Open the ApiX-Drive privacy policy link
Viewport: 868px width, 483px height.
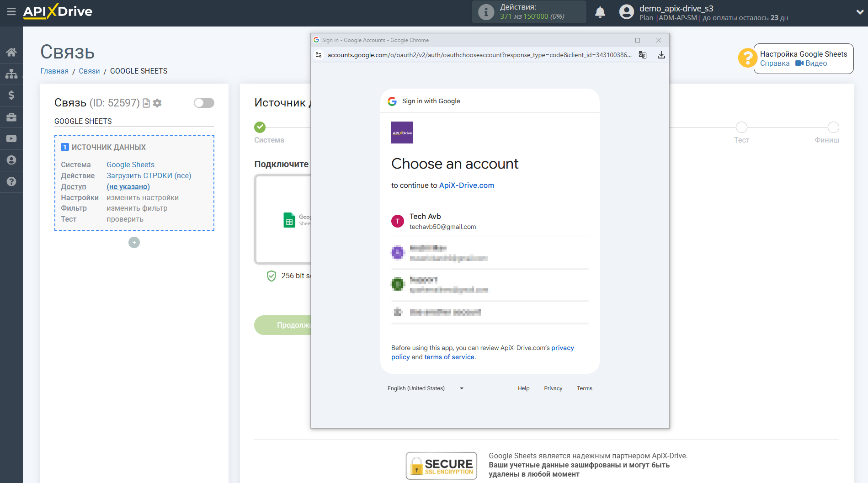pyautogui.click(x=562, y=348)
